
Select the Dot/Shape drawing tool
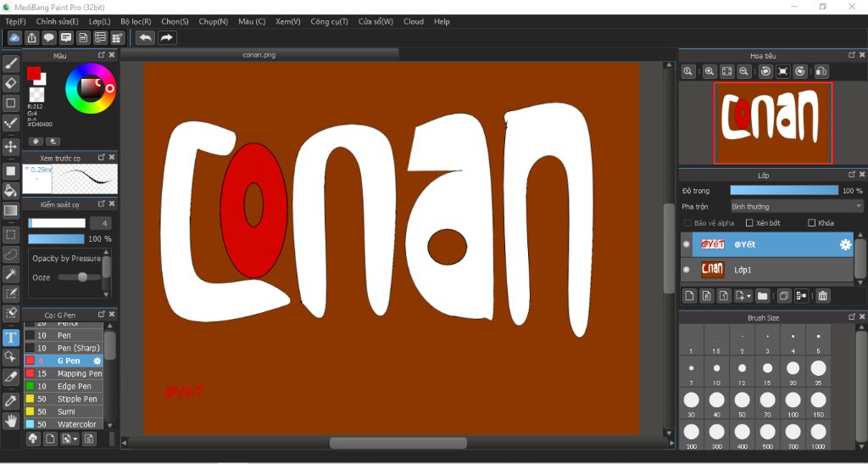click(x=10, y=103)
